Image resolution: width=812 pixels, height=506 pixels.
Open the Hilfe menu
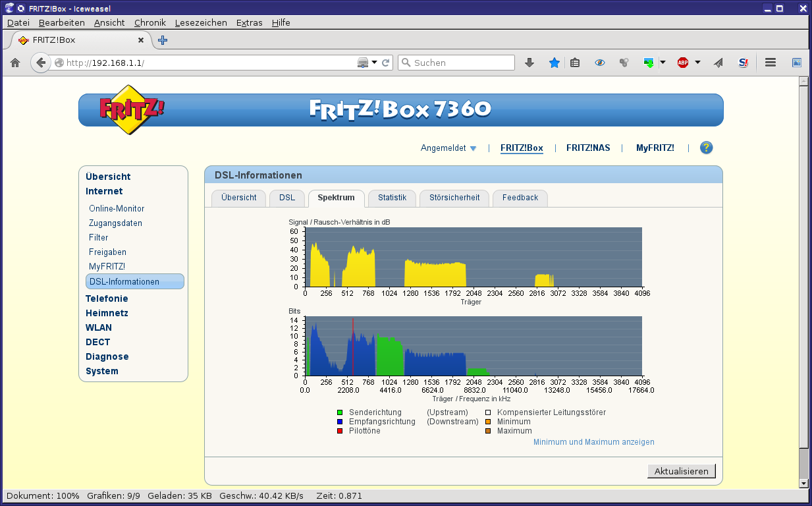(x=281, y=22)
